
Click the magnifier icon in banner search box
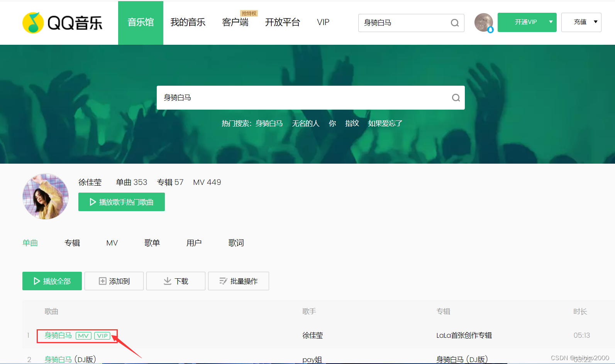(x=456, y=98)
